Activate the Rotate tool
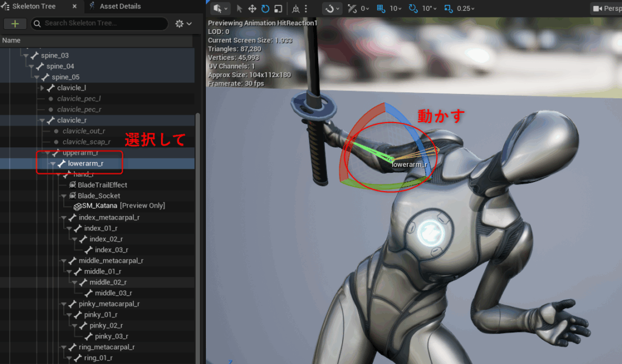 pos(265,8)
